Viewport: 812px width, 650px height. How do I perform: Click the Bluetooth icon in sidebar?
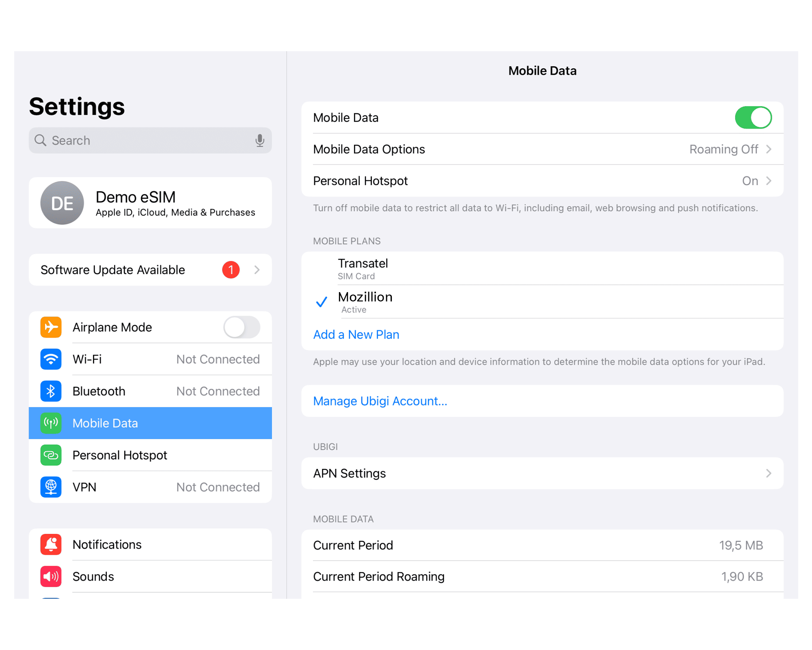coord(51,391)
